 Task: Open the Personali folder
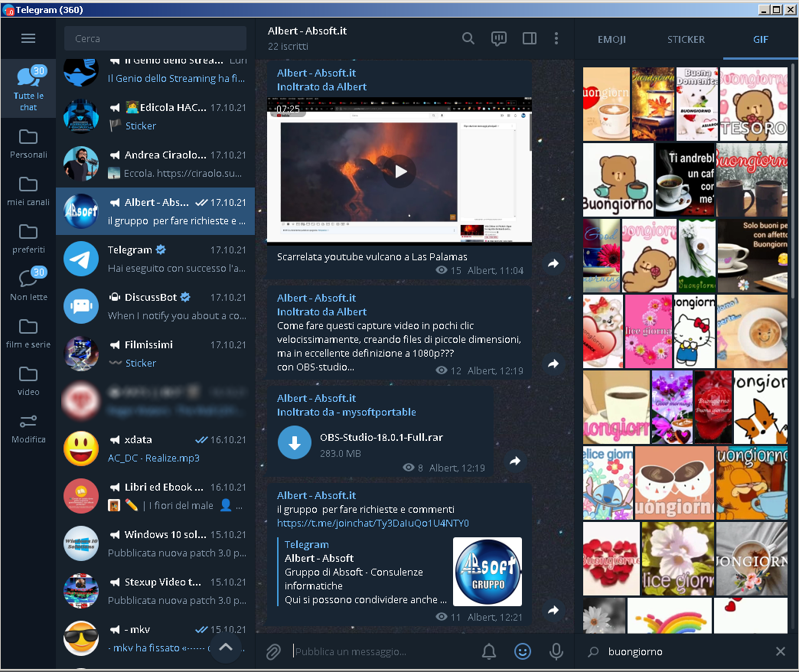click(x=28, y=144)
